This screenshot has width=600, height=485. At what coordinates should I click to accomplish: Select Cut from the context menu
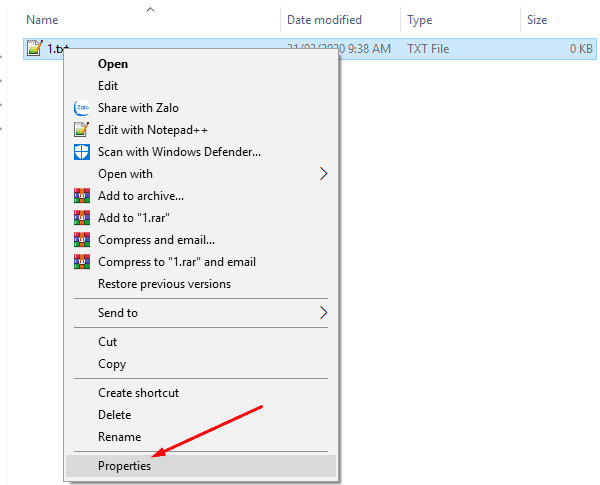coord(108,342)
